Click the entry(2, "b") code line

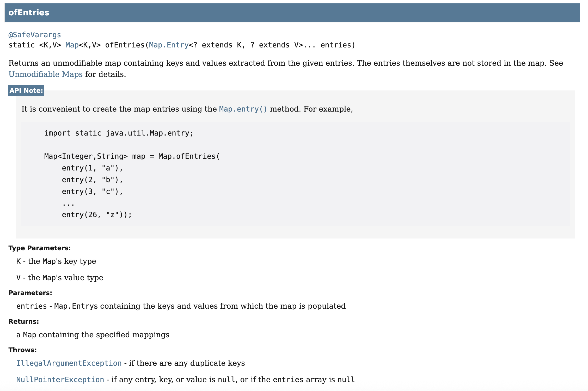pos(92,180)
